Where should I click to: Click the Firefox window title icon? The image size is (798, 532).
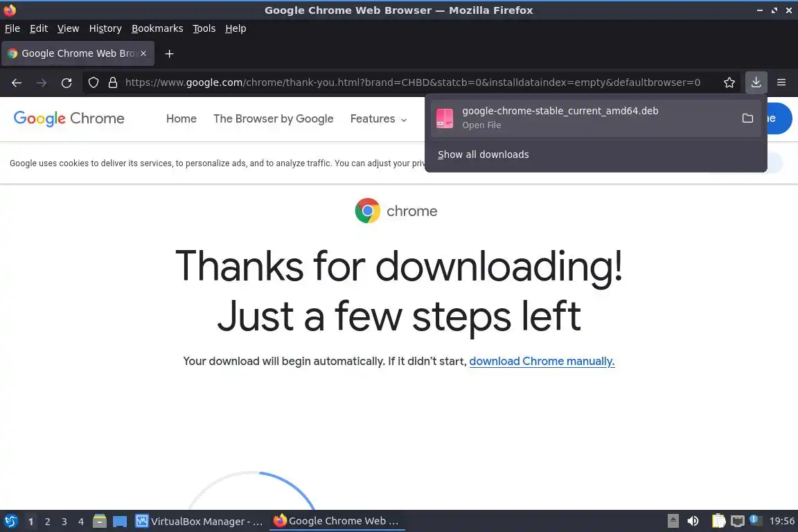coord(10,10)
